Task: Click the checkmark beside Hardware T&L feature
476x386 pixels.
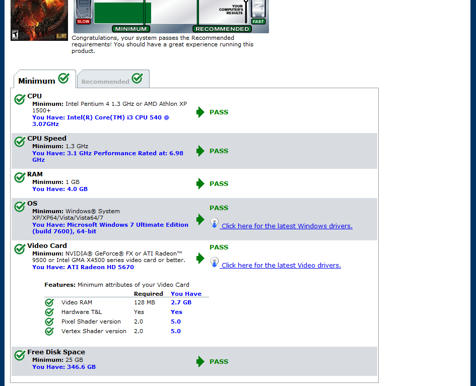Action: (49, 312)
